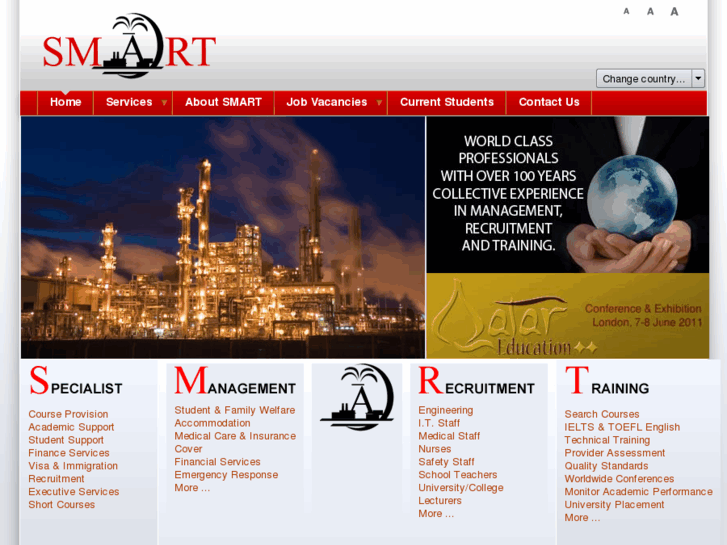Image resolution: width=727 pixels, height=545 pixels.
Task: Open IELTS & TOEFL English link
Action: (622, 427)
